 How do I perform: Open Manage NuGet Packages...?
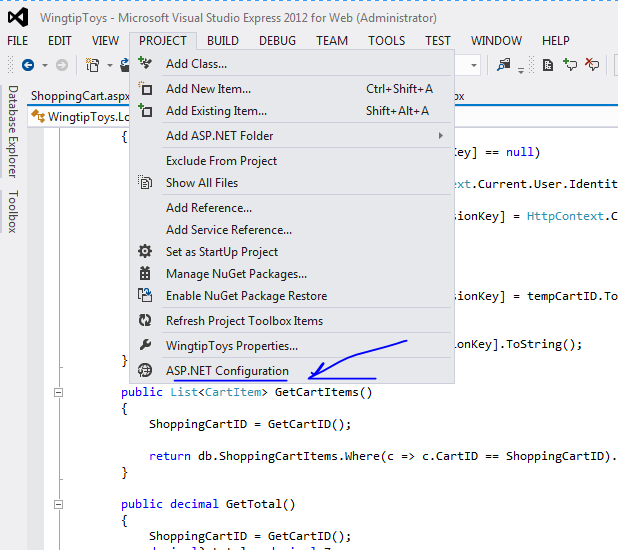tap(292, 274)
